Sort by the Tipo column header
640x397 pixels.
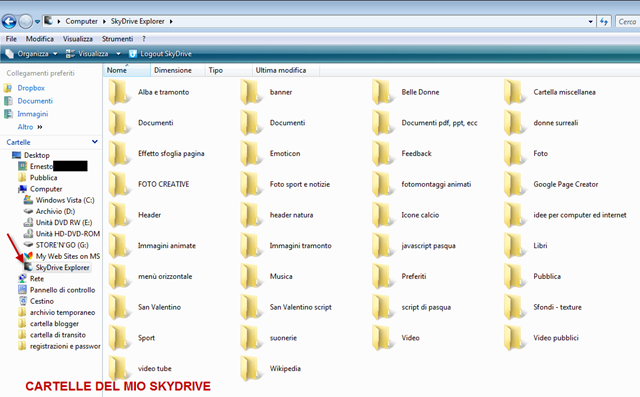pos(228,70)
